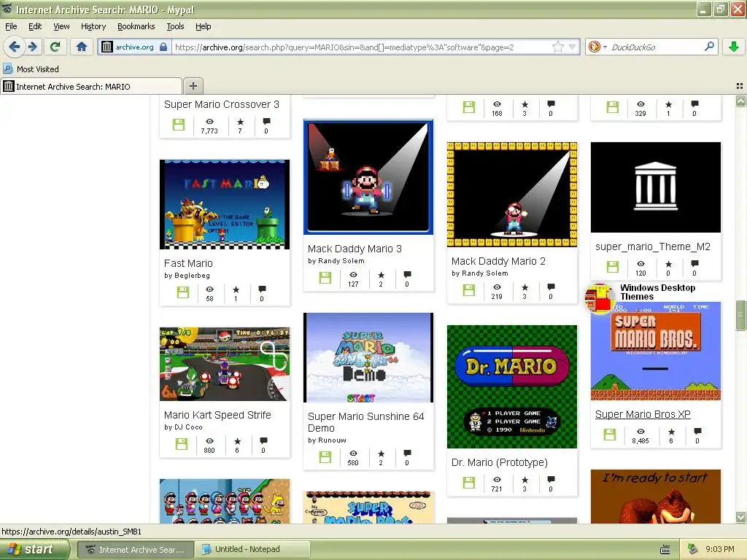Screen dimensions: 747x560
Task: Click Internet Archive Search taskbar button
Action: point(135,550)
